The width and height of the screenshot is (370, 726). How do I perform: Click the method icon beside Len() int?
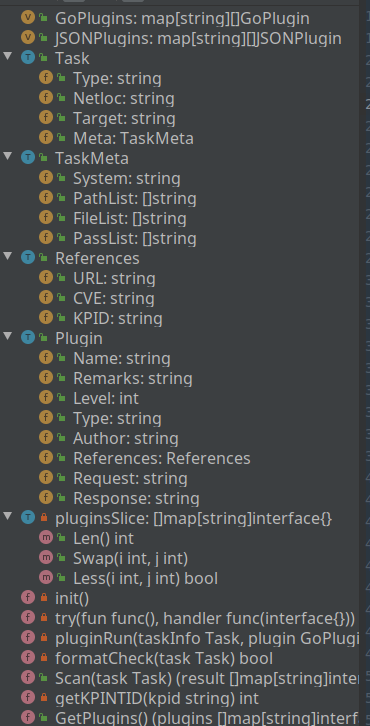(x=46, y=538)
